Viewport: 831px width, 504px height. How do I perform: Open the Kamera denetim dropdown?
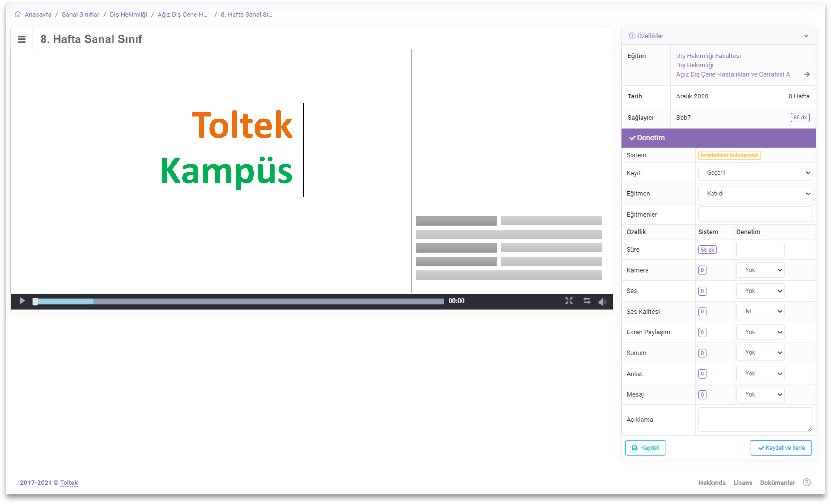click(760, 270)
